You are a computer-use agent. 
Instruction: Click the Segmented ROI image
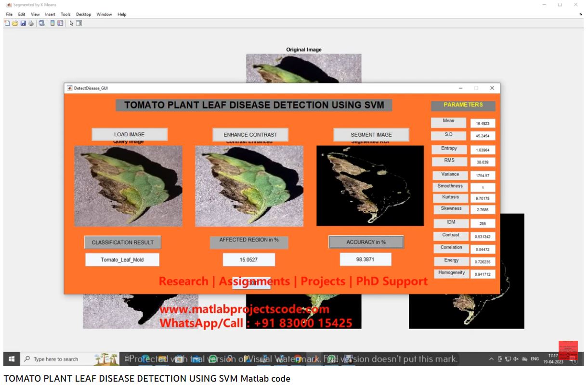pyautogui.click(x=370, y=186)
